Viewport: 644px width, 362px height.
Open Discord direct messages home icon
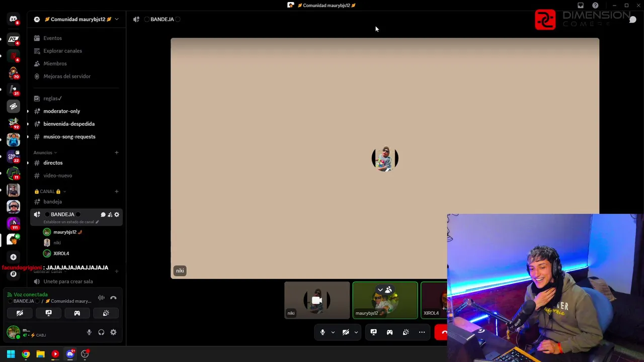coord(14,19)
